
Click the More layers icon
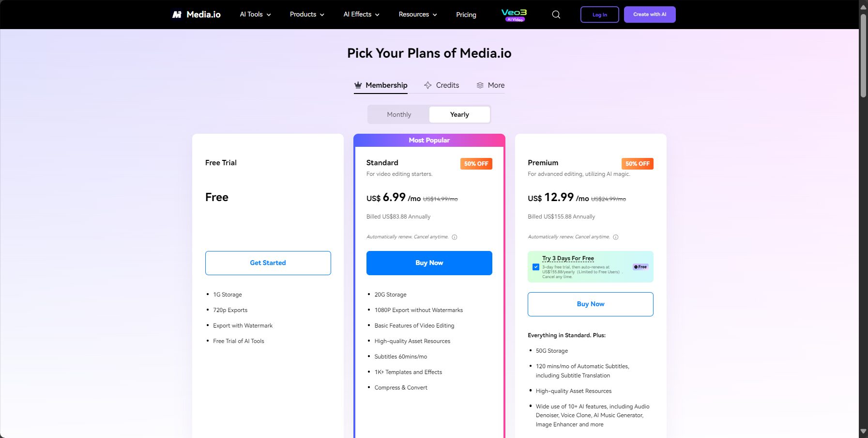tap(480, 85)
